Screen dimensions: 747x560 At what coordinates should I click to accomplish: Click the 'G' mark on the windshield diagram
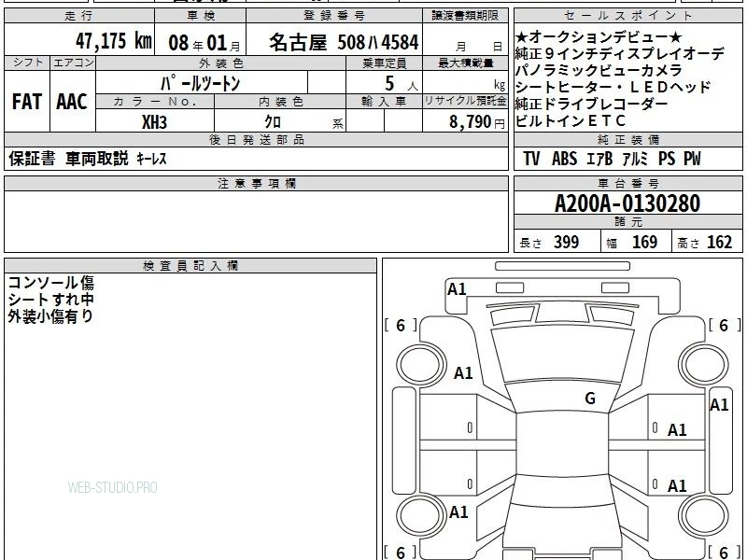click(x=590, y=399)
